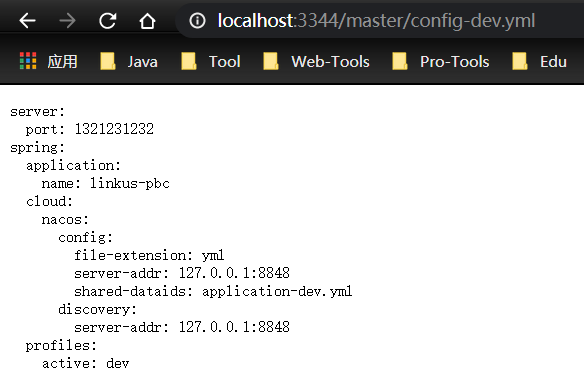Click server-addr under the config section
The height and width of the screenshot is (382, 584).
pyautogui.click(x=182, y=273)
